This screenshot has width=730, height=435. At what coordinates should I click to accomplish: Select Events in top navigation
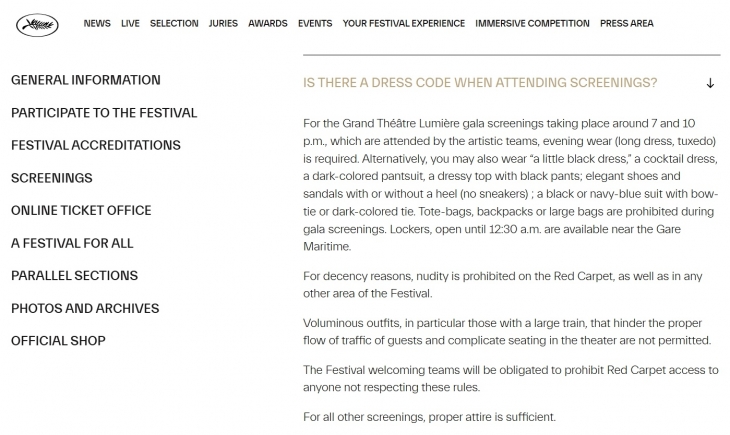click(x=315, y=24)
